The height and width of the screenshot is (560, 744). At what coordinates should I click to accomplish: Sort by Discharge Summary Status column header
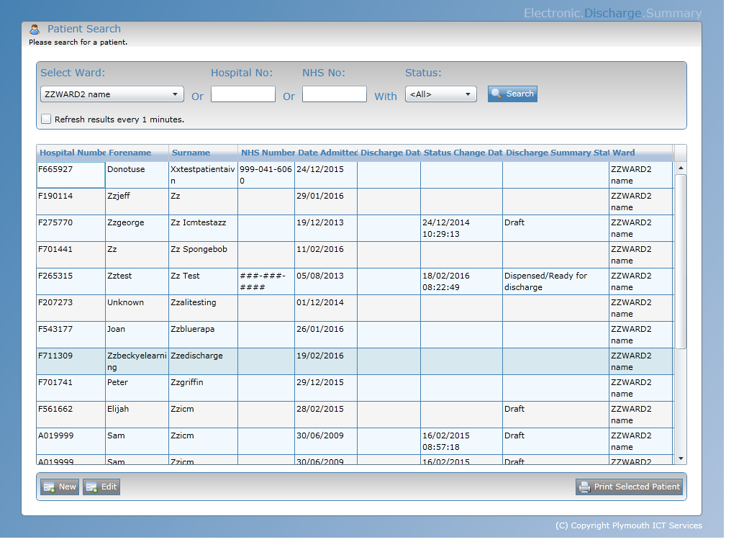tap(556, 153)
